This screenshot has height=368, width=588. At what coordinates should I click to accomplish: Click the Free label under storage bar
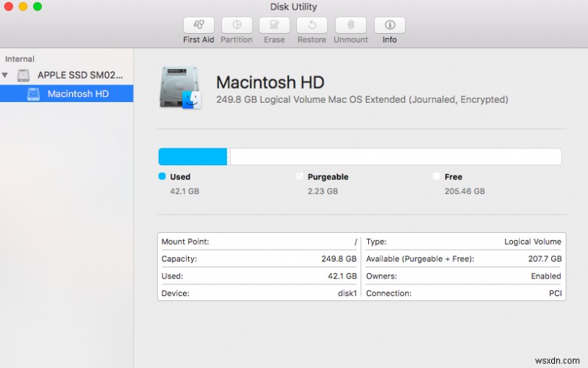tap(453, 177)
